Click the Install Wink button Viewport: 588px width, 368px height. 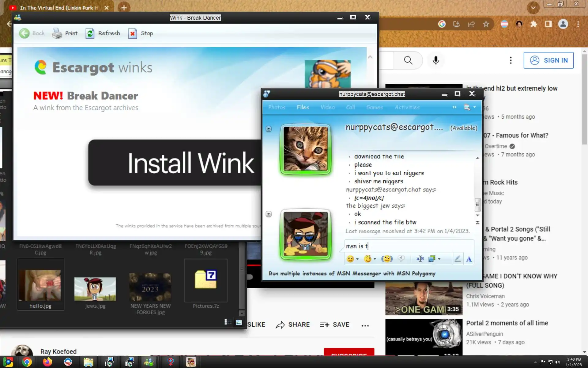(x=175, y=163)
